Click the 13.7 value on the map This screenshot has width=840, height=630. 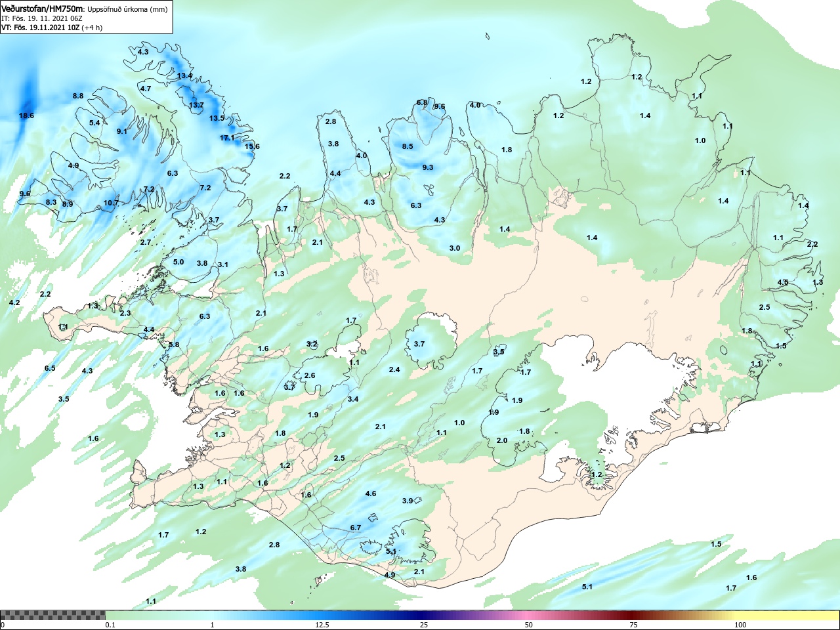click(x=196, y=105)
